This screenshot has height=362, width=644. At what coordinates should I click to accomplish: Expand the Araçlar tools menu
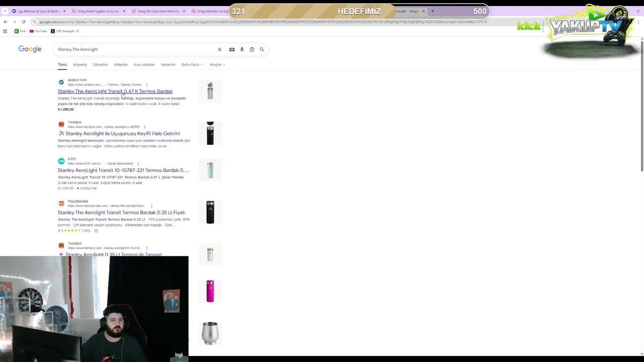tap(217, 64)
